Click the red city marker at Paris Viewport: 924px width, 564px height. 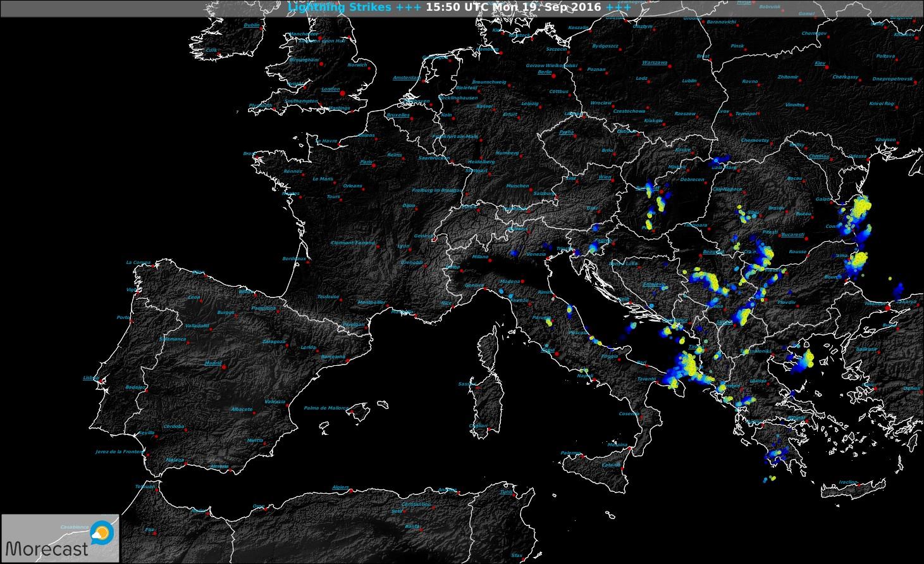[374, 165]
